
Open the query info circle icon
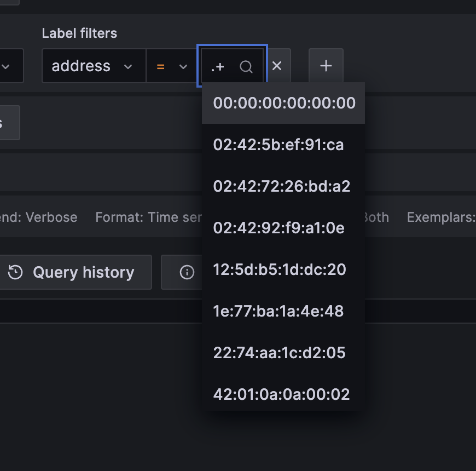coord(187,272)
